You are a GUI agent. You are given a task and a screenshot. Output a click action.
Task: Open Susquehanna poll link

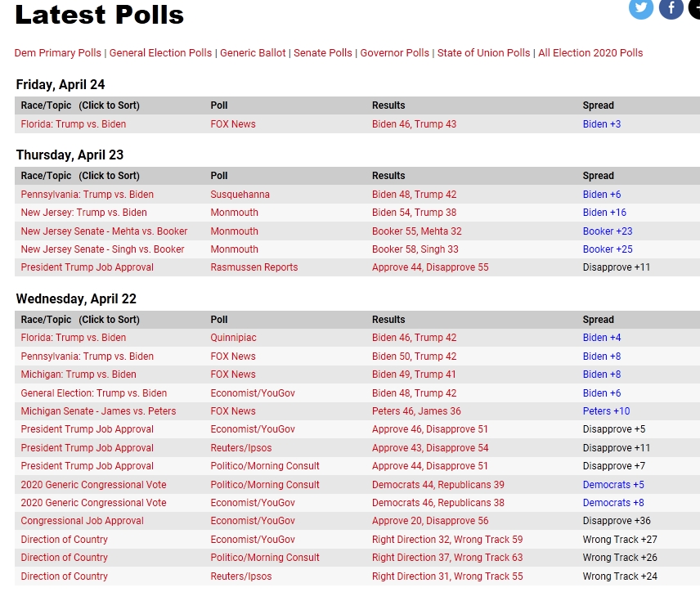pyautogui.click(x=240, y=195)
